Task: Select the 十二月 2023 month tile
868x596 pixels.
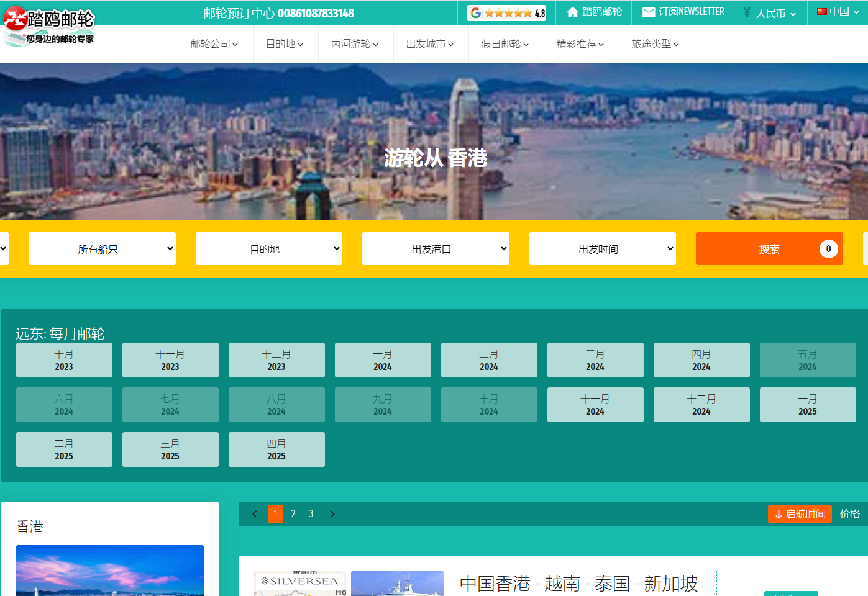Action: click(x=276, y=360)
